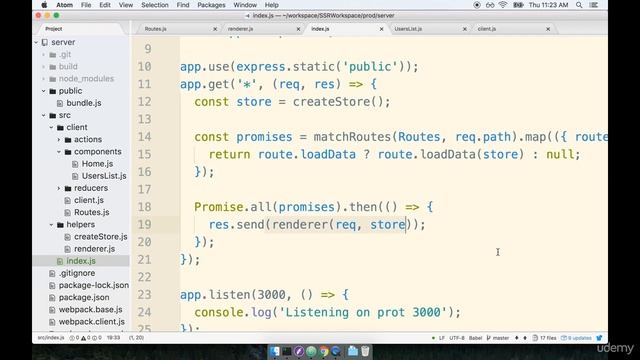
Task: Open the Atom application menu
Action: (x=64, y=5)
